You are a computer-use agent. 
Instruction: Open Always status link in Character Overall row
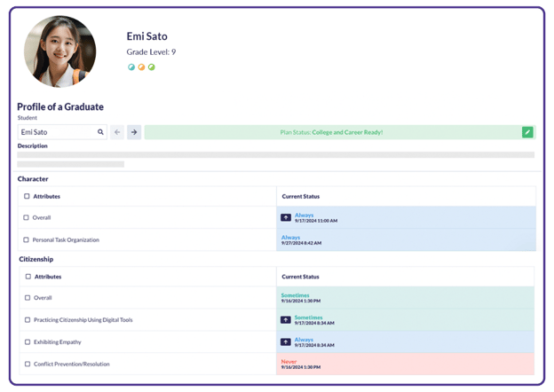point(305,215)
